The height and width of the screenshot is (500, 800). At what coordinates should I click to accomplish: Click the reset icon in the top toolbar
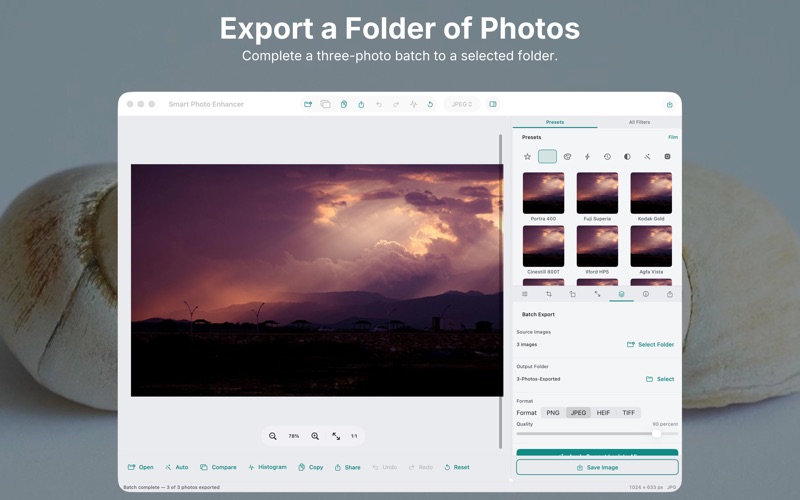(x=430, y=104)
